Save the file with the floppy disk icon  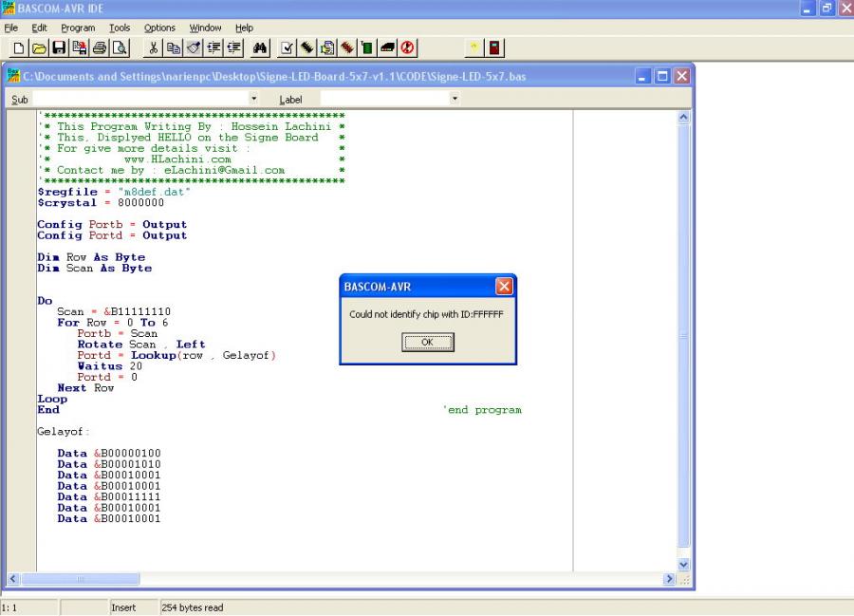(x=59, y=47)
